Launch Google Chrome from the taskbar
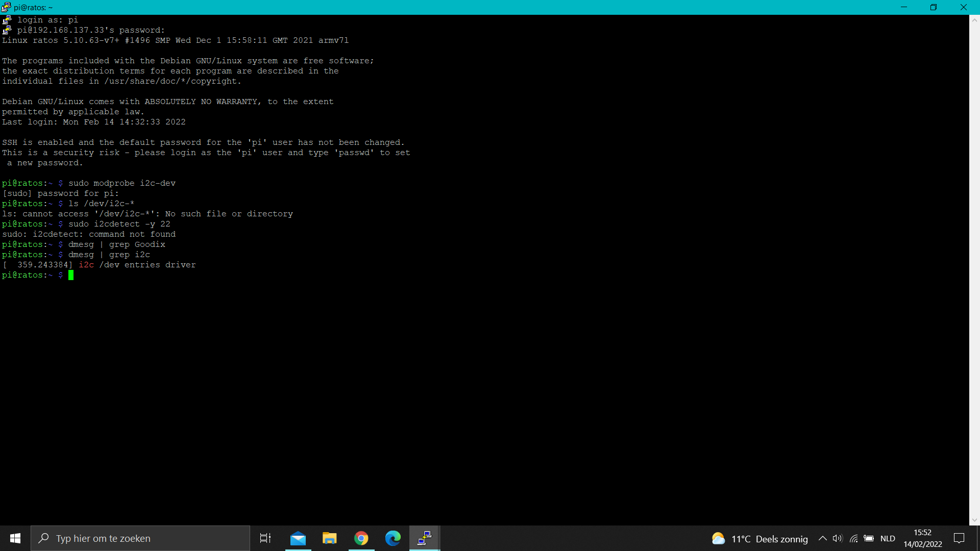 361,538
